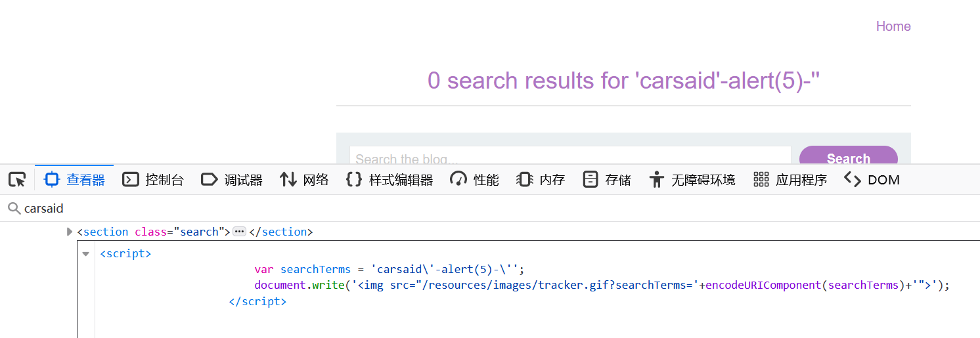Viewport: 980px width, 338px height.
Task: Open the 网络 network panel icon
Action: (288, 179)
